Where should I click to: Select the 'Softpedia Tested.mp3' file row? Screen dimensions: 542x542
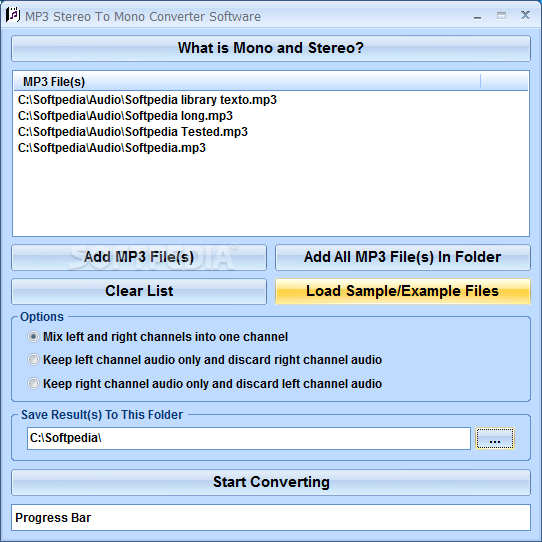pos(133,132)
